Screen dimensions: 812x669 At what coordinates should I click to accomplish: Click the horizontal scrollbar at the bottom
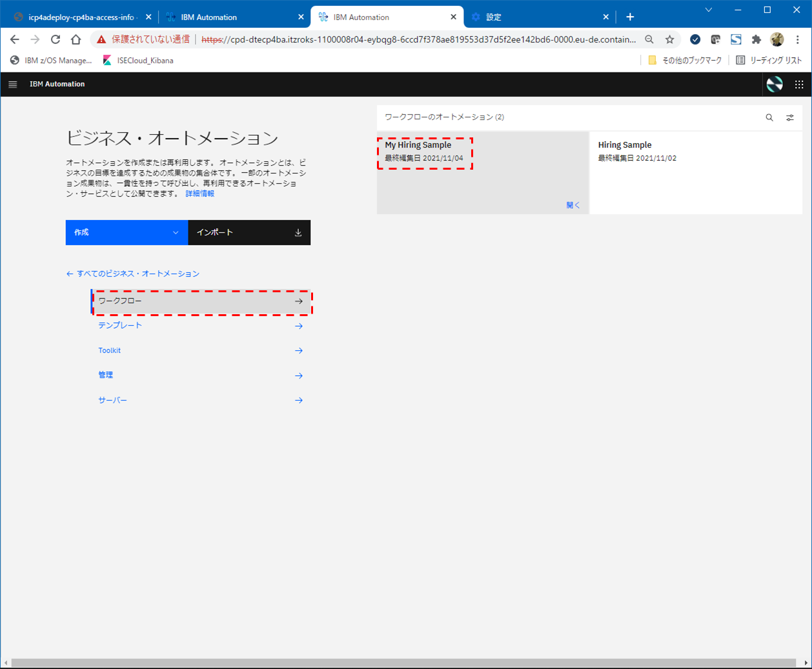(x=403, y=663)
